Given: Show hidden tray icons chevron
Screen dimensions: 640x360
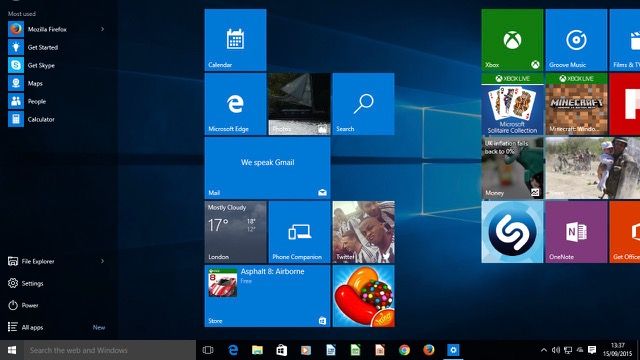Looking at the screenshot, I should (x=544, y=350).
